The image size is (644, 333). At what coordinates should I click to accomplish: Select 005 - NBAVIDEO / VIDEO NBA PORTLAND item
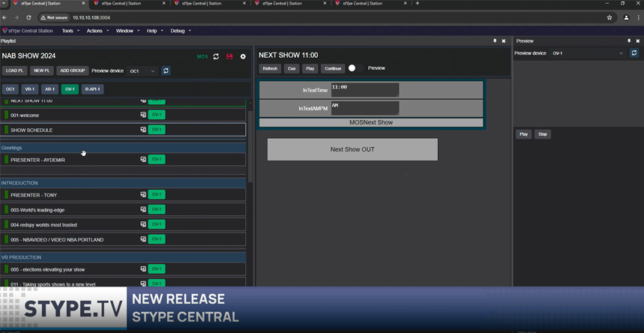(x=123, y=239)
